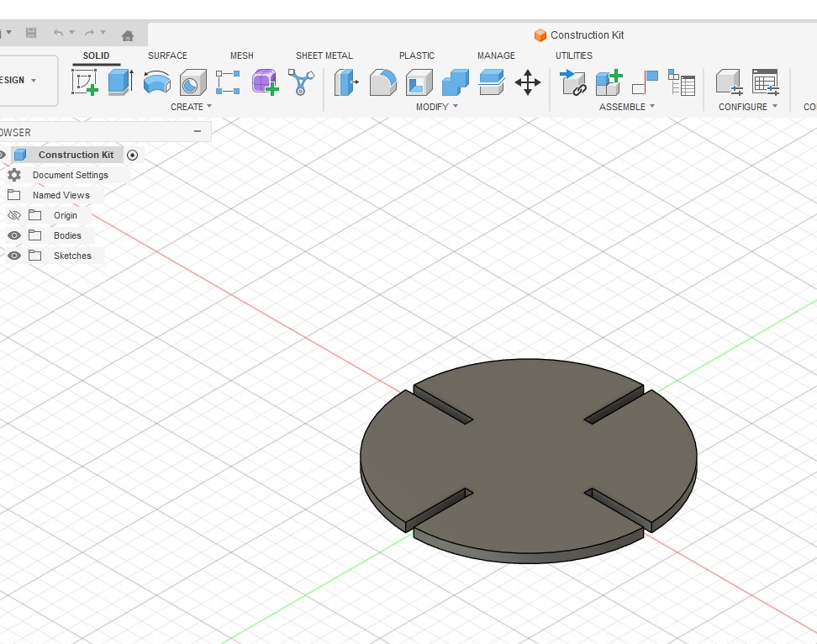Open the CONFIGURE dropdown menu
Viewport: 817px width, 644px height.
748,107
